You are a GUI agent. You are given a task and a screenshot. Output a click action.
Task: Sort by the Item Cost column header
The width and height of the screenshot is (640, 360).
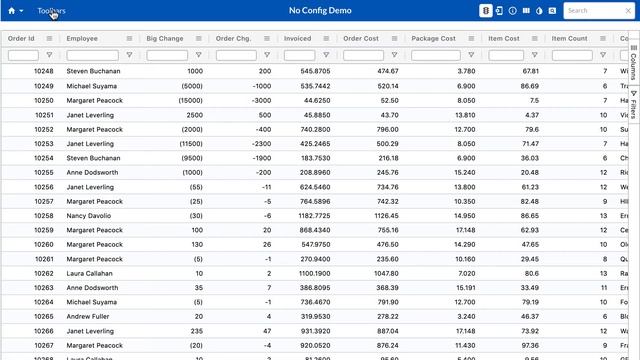point(504,38)
